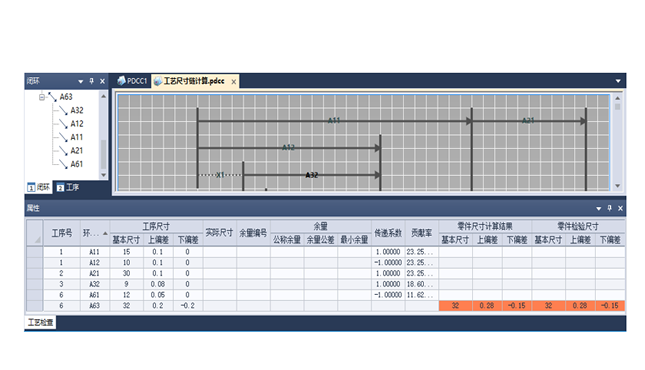645x370 pixels.
Task: Open the 闭环 panel dropdown arrow menu
Action: (81, 81)
